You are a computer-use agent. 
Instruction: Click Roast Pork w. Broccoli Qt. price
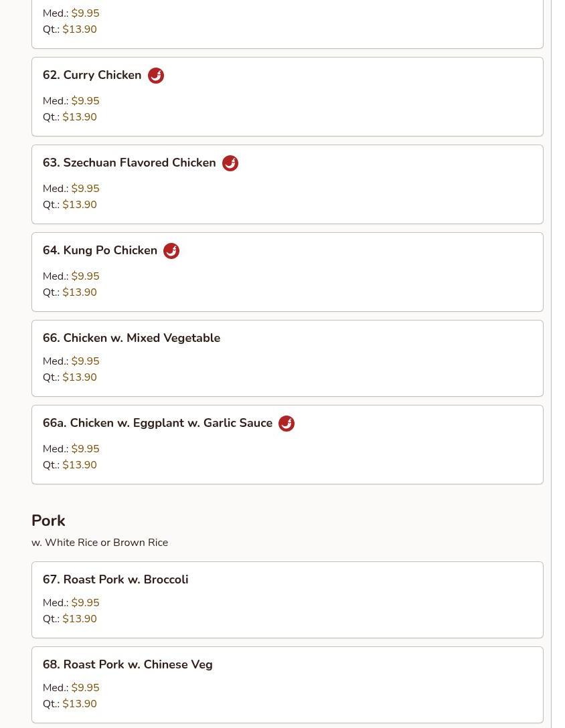tap(79, 619)
